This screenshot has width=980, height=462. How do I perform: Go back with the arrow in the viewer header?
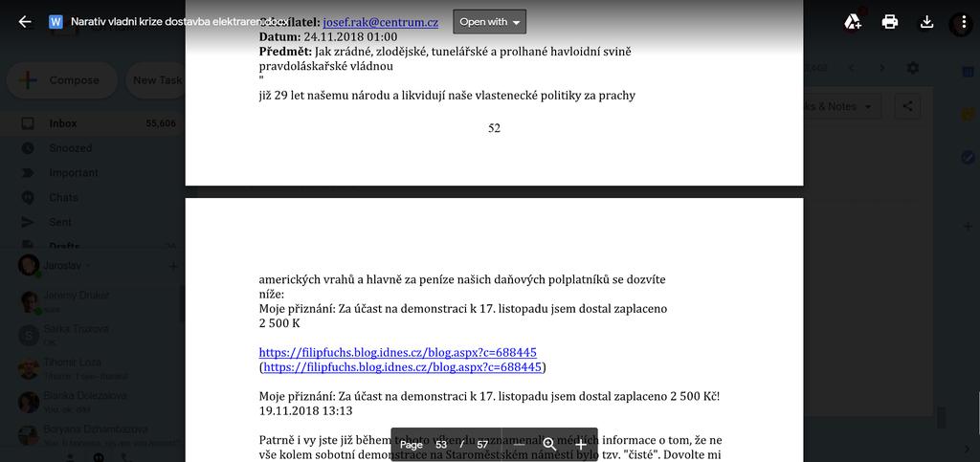click(25, 22)
